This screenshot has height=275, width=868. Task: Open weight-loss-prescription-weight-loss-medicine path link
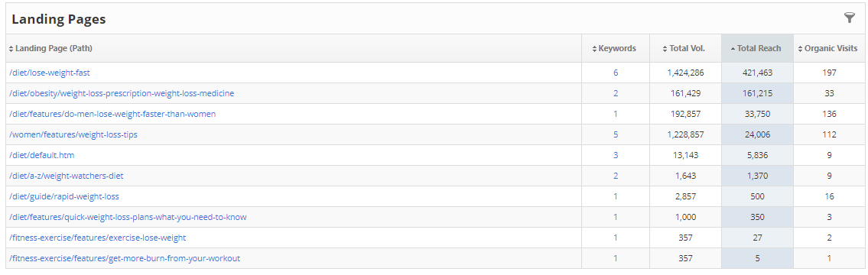pyautogui.click(x=122, y=93)
